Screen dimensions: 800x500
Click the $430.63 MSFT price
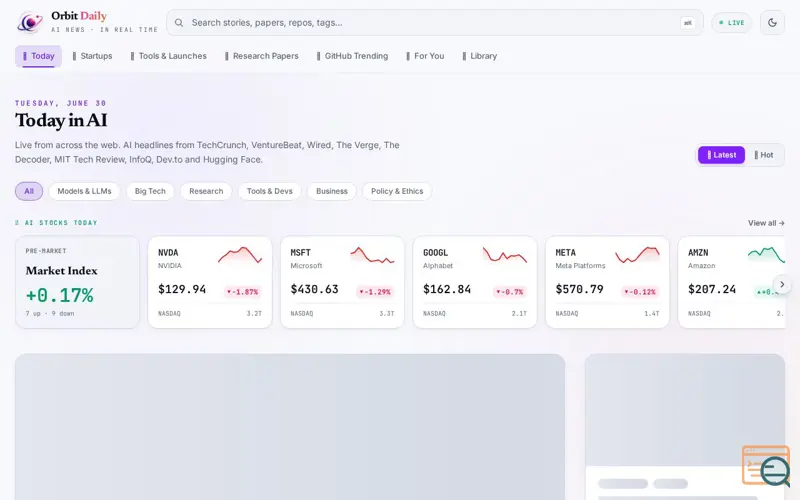pos(314,289)
